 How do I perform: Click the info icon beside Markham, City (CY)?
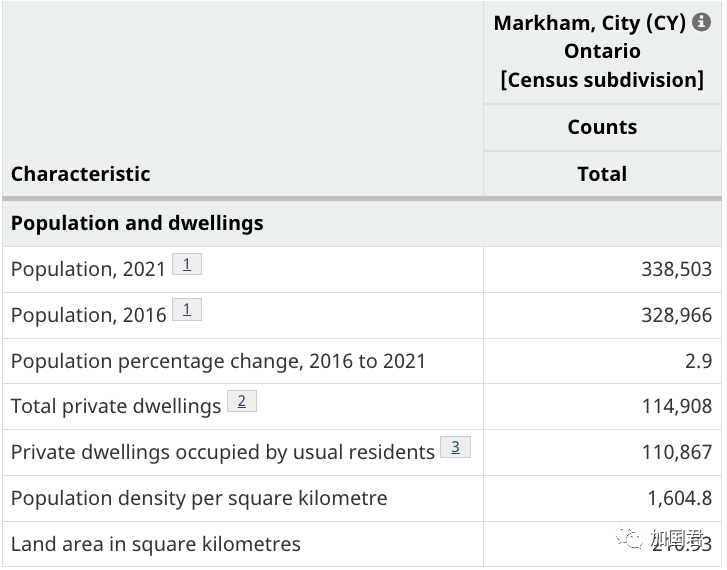click(701, 22)
